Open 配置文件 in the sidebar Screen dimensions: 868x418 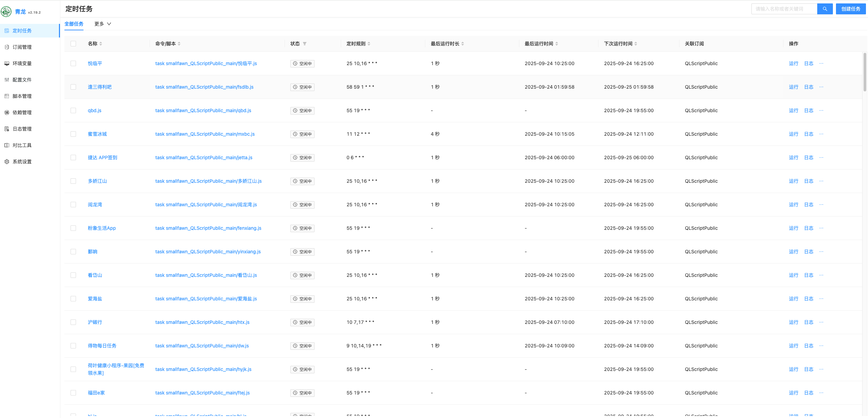(x=22, y=80)
